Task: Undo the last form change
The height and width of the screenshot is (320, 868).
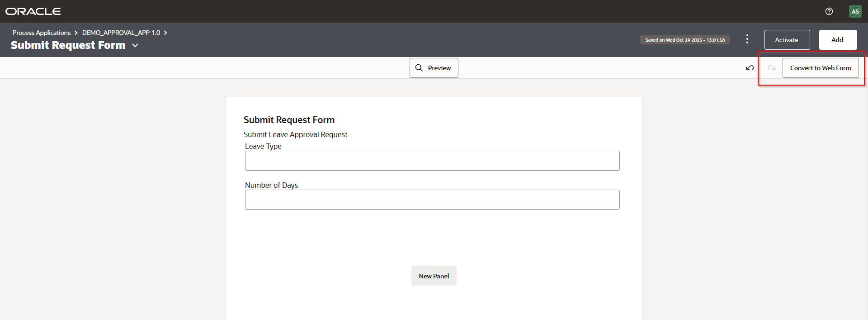Action: 750,68
